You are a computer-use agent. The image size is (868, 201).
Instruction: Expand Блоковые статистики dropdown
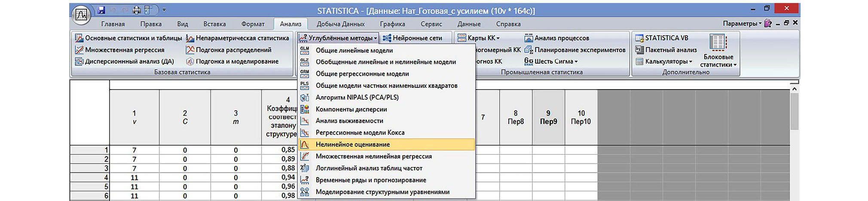click(x=718, y=61)
